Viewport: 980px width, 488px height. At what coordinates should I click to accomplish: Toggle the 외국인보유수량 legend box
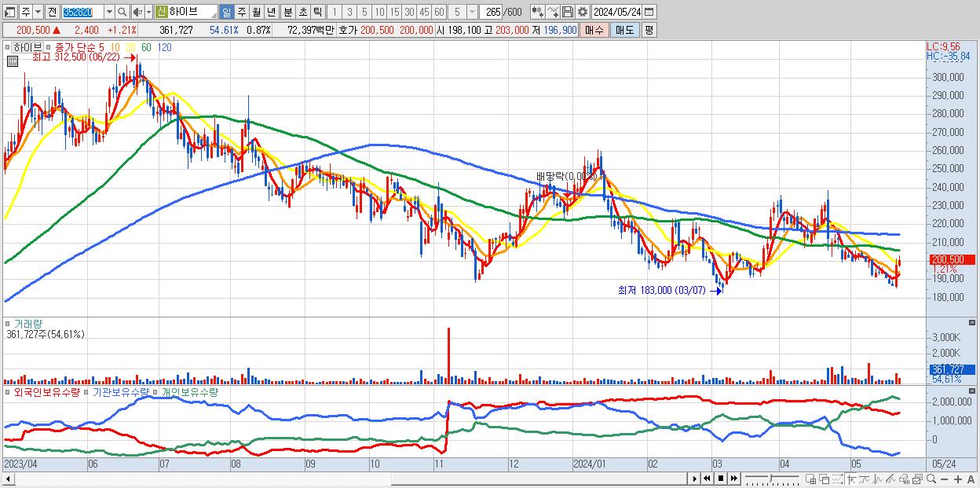click(x=9, y=391)
